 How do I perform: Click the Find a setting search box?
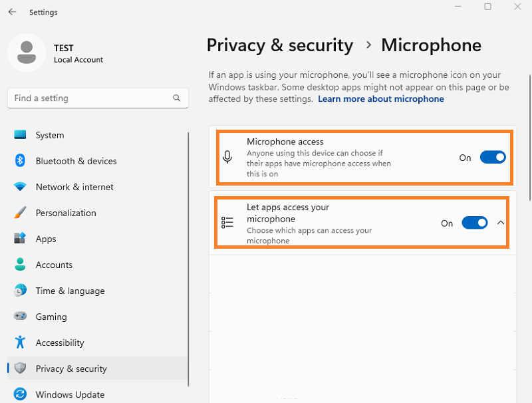(98, 98)
